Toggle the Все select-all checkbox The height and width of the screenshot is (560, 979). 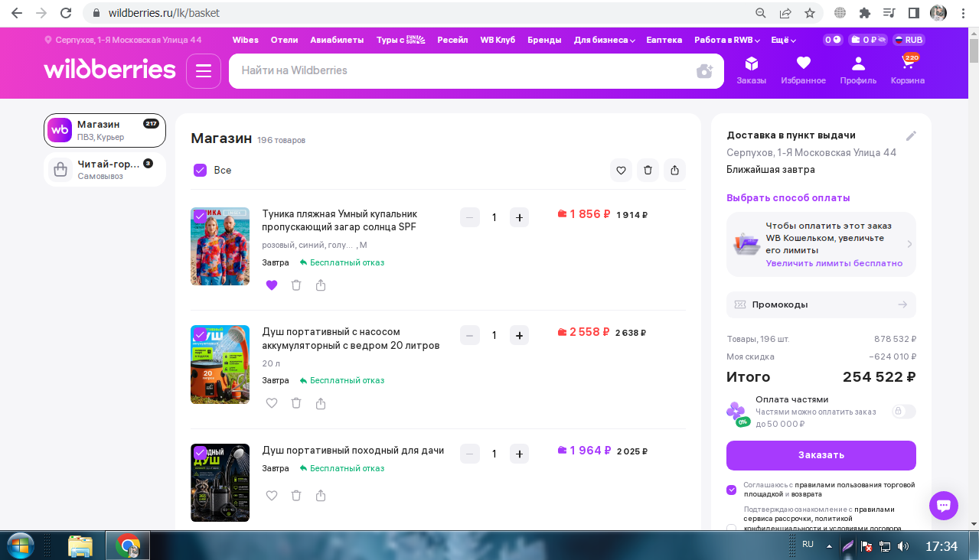[201, 170]
